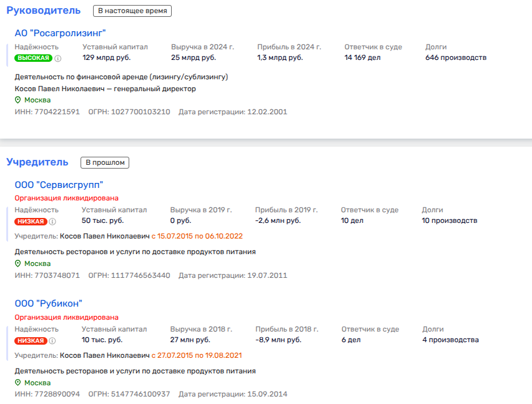Click founder name Косов in Рубикон card

(x=104, y=355)
